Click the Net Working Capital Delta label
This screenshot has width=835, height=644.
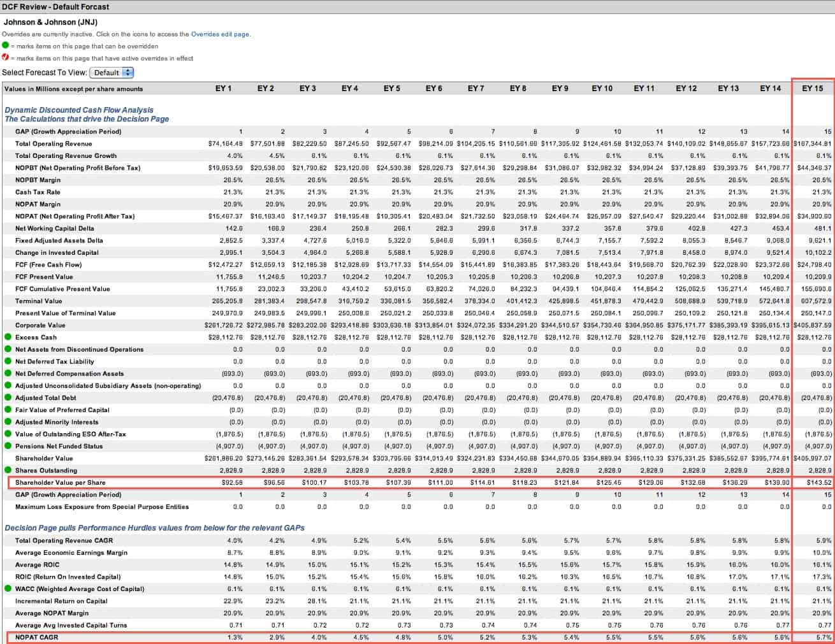(54, 228)
